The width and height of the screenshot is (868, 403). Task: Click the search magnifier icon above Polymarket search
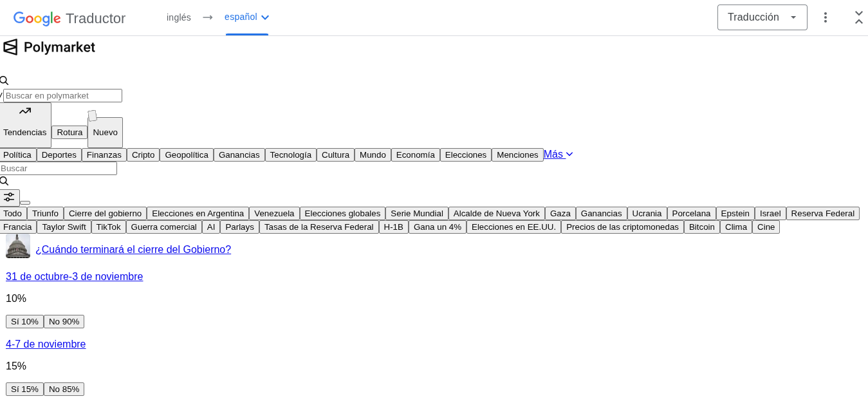tap(4, 80)
